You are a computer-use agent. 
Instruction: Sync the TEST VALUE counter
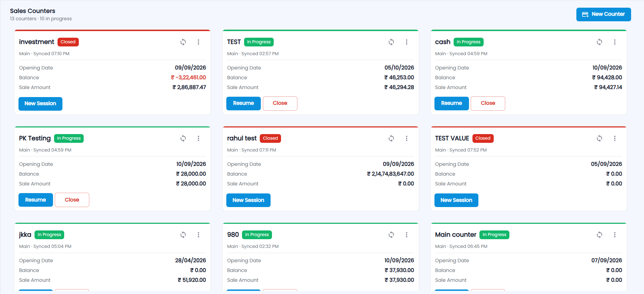[599, 138]
